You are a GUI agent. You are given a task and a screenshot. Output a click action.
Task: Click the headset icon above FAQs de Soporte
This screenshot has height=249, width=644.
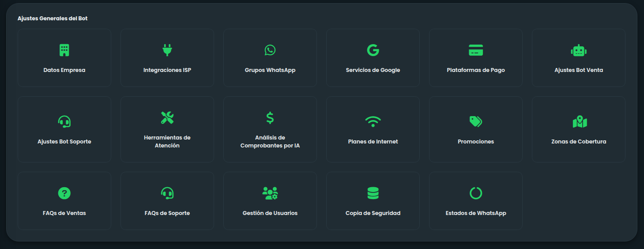tap(167, 193)
